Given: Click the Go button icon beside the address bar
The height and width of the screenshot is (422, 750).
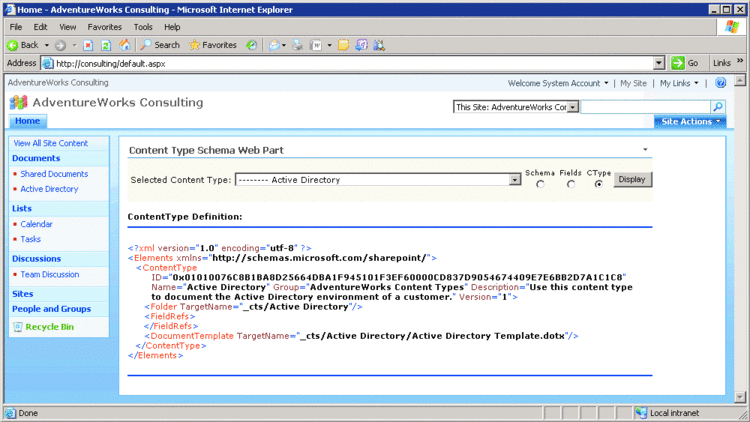Looking at the screenshot, I should pos(678,63).
